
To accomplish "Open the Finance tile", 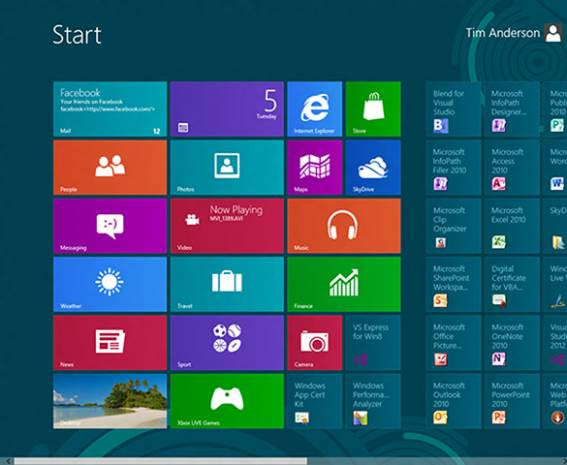I will click(x=344, y=284).
